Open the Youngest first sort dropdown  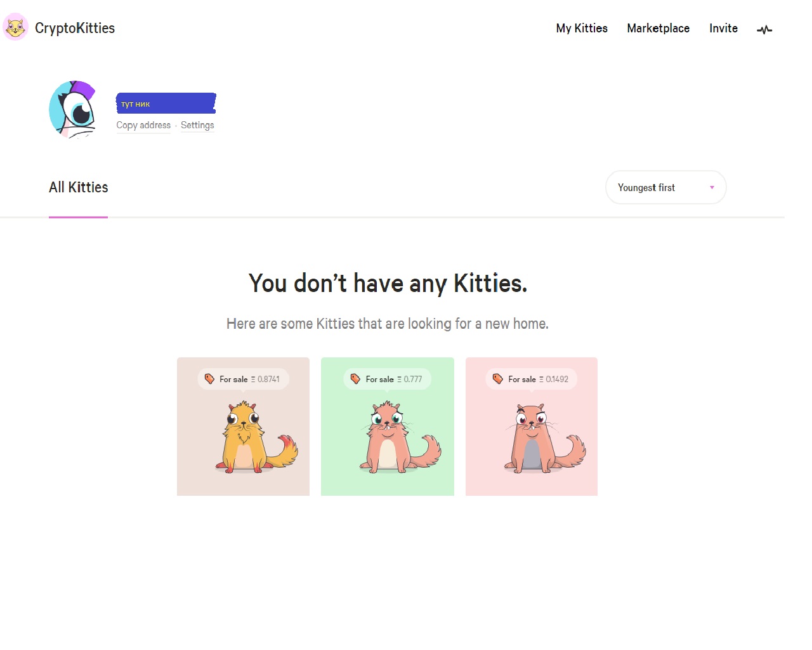coord(665,187)
